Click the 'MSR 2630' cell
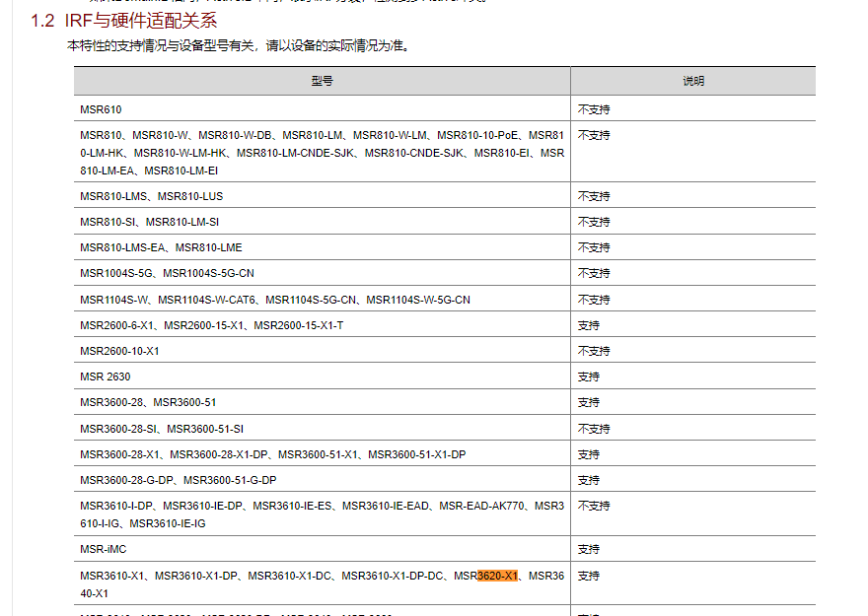 [323, 376]
